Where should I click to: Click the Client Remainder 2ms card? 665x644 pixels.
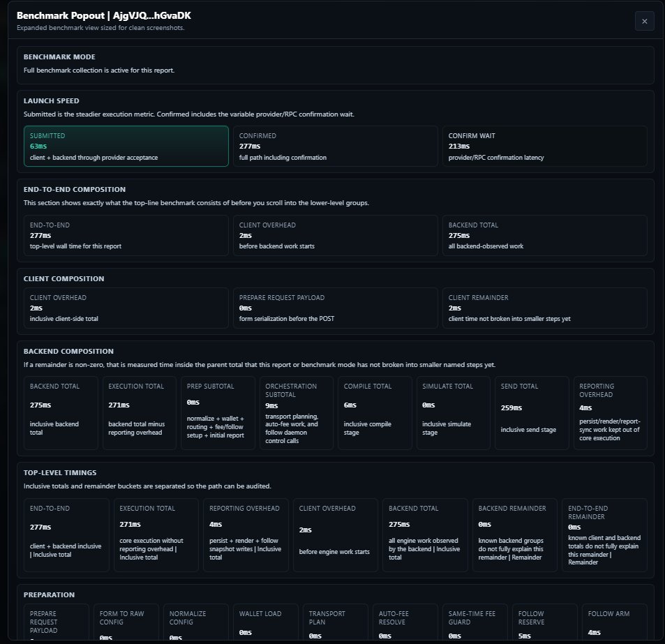point(544,308)
